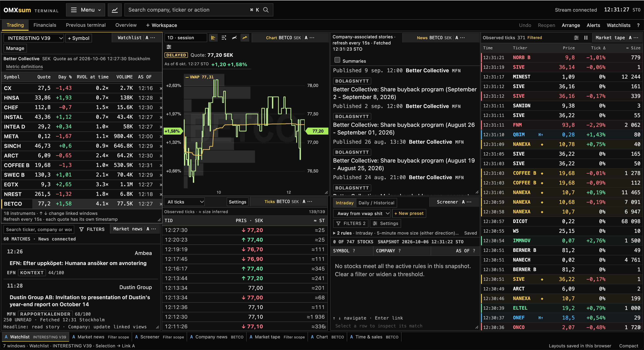The image size is (644, 350).
Task: Open the Market news panel more-options dots
Action: [154, 229]
